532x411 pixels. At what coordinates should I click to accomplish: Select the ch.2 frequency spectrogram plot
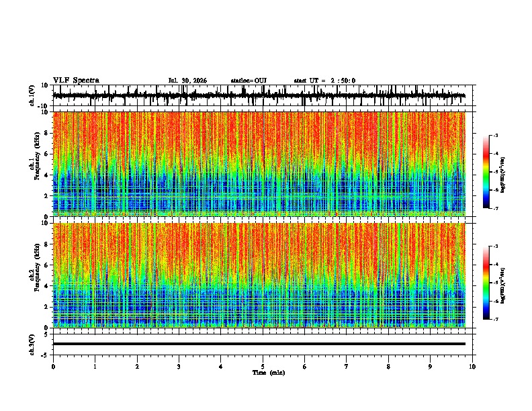point(259,275)
